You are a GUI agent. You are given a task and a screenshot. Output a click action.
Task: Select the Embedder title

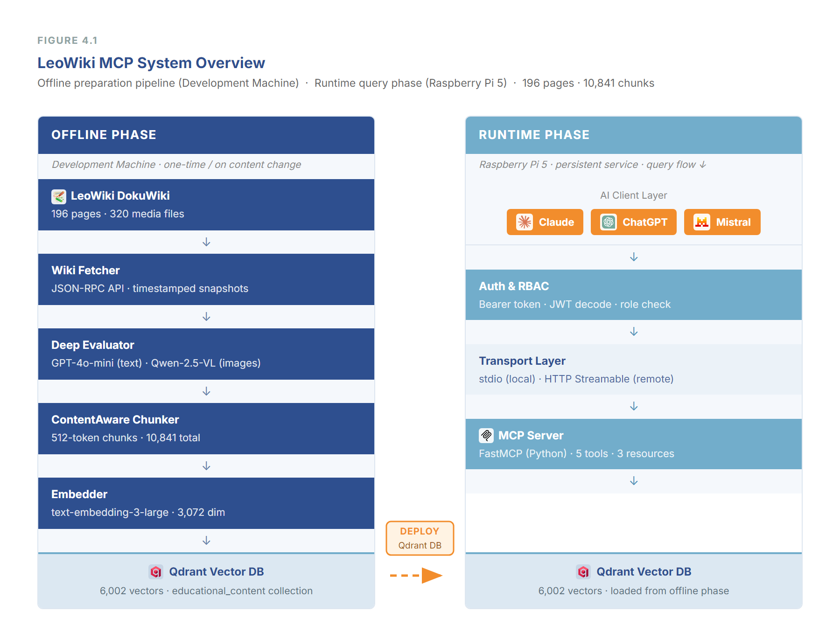point(79,494)
